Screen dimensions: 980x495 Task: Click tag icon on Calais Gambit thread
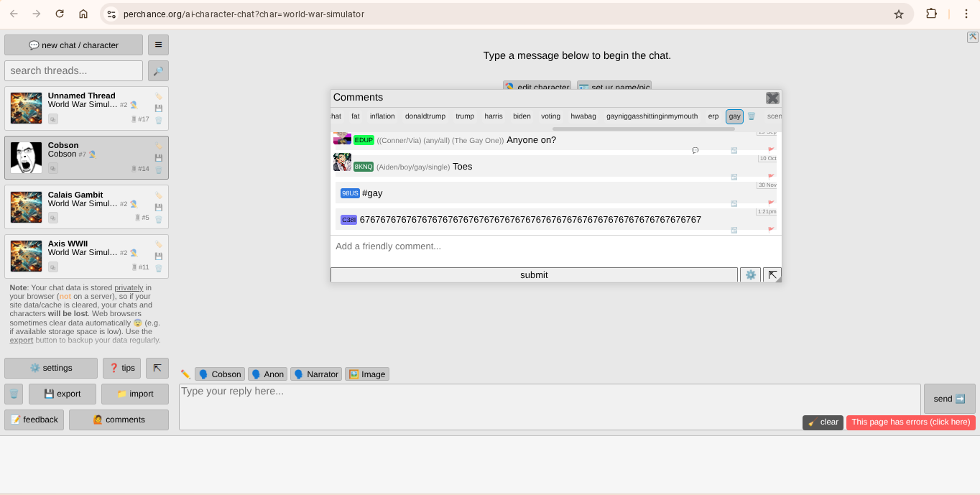point(159,195)
